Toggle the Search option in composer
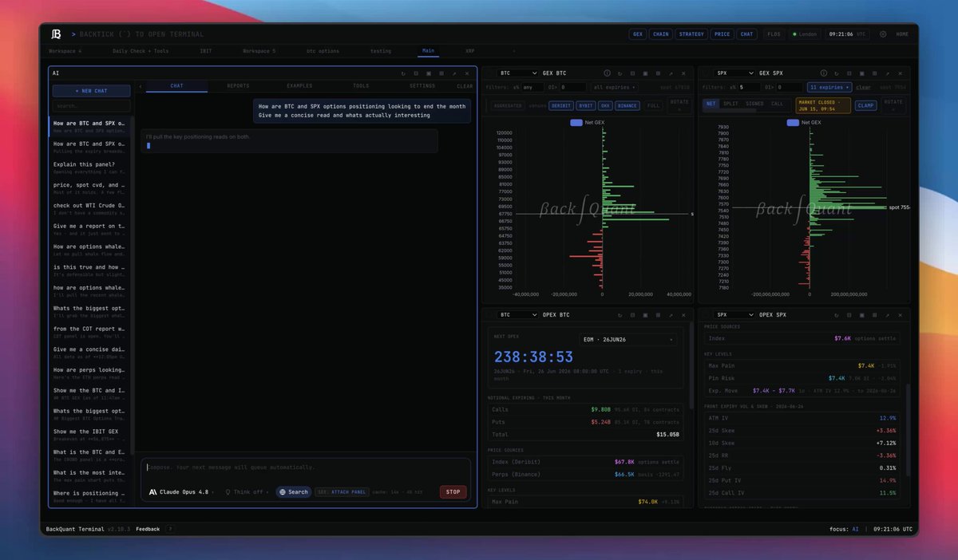Image resolution: width=958 pixels, height=560 pixels. click(294, 492)
